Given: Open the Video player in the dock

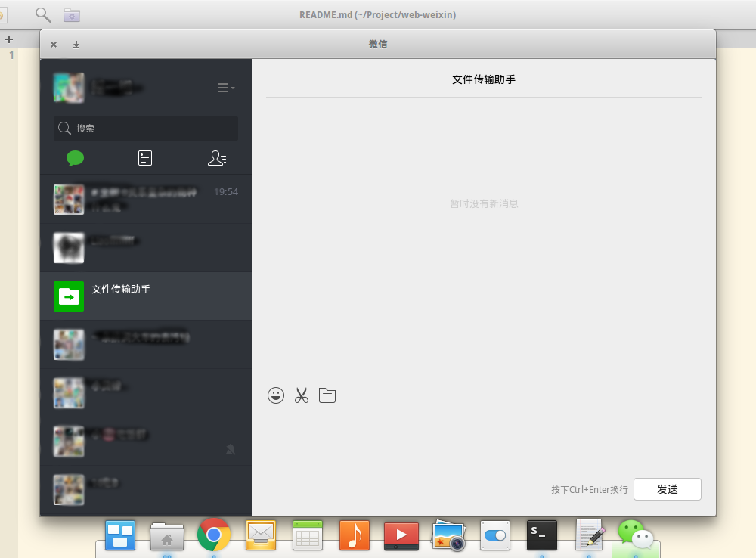Looking at the screenshot, I should 401,536.
